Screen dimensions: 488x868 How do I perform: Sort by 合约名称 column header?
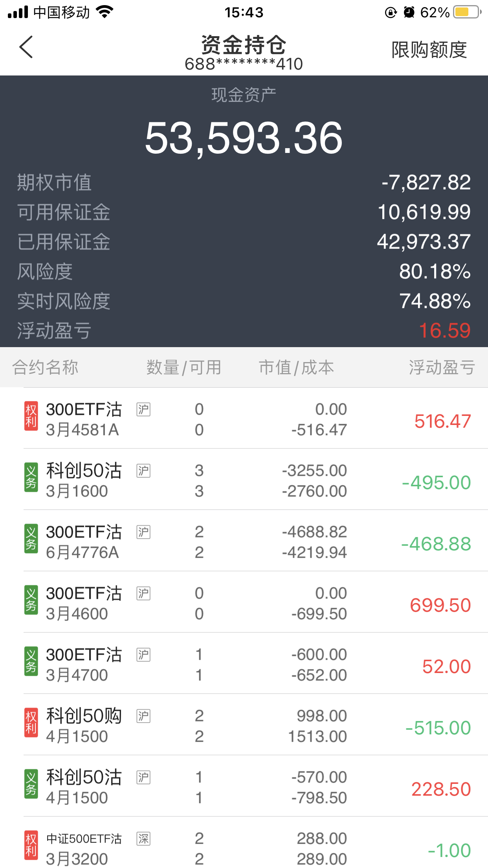click(x=45, y=368)
